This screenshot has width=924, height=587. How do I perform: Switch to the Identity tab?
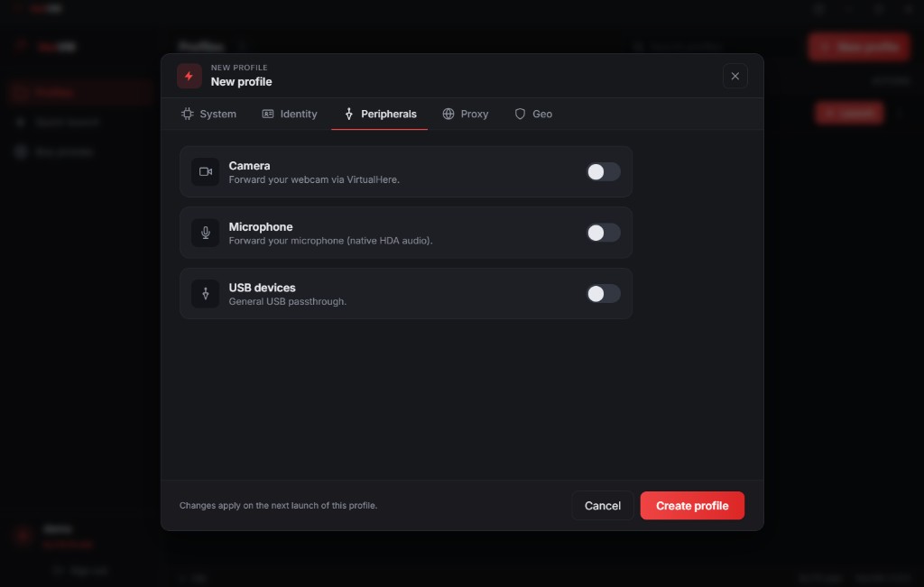pyautogui.click(x=290, y=114)
